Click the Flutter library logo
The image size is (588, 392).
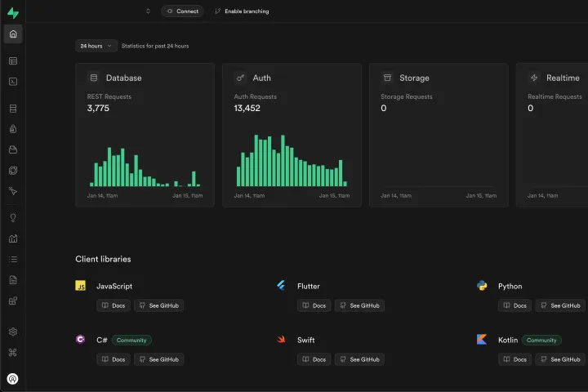click(281, 286)
